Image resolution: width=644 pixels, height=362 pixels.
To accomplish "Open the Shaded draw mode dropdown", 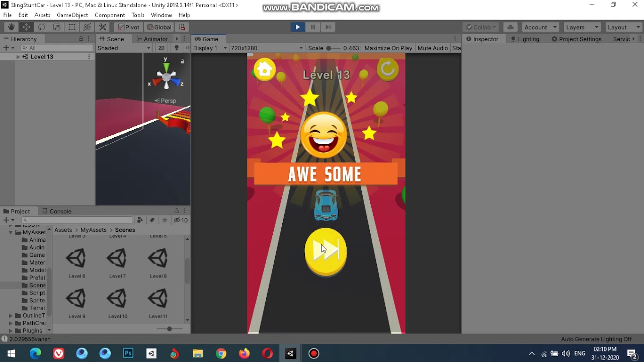I will [x=124, y=48].
